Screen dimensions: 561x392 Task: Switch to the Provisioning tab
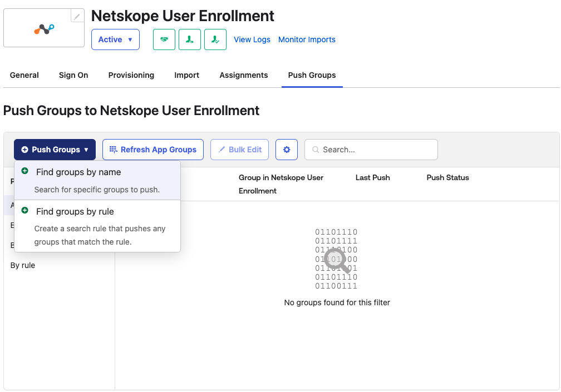tap(131, 75)
